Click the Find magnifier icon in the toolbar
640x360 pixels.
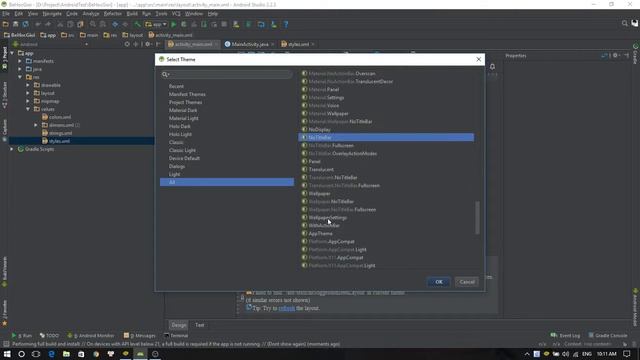tap(93, 24)
